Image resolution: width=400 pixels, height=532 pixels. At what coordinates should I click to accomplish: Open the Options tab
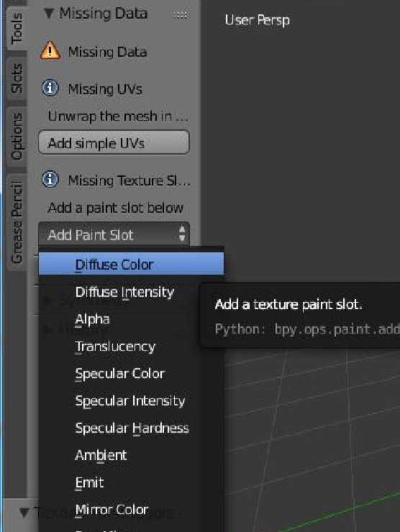click(x=17, y=137)
